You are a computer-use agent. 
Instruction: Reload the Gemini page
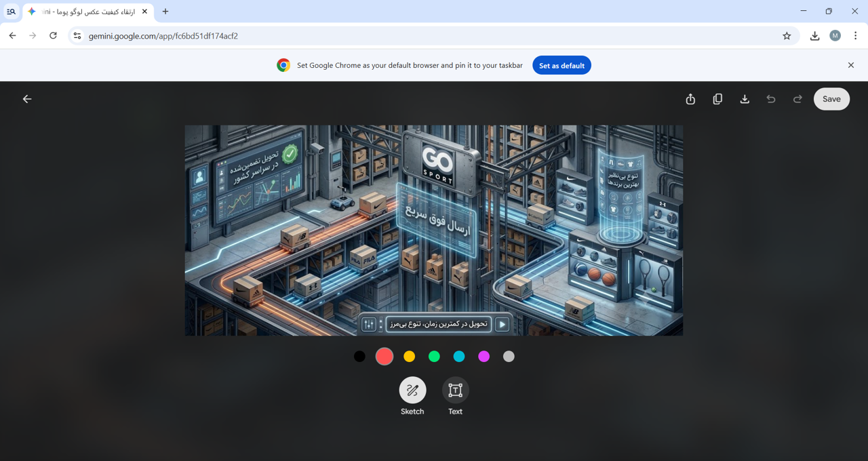53,36
